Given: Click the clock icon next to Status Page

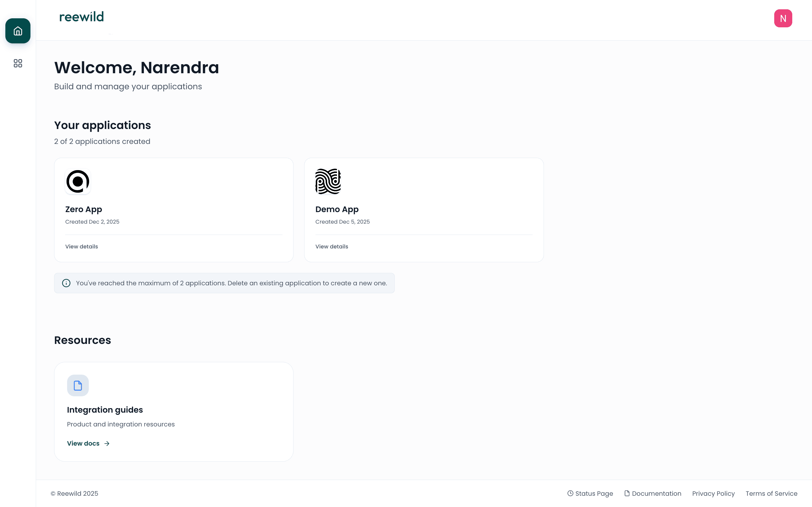Looking at the screenshot, I should [x=570, y=493].
